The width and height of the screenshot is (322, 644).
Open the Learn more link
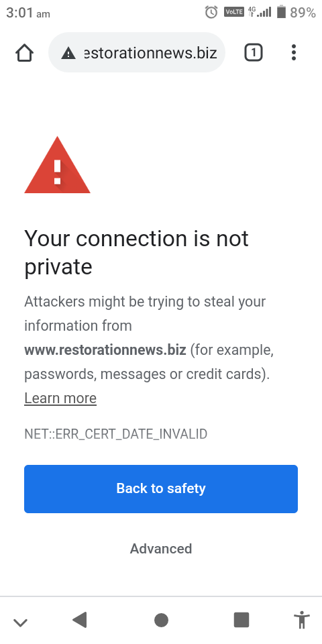pyautogui.click(x=60, y=398)
